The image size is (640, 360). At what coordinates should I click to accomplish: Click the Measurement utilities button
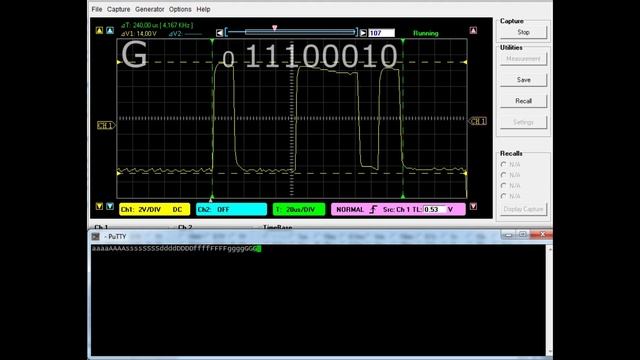[523, 59]
